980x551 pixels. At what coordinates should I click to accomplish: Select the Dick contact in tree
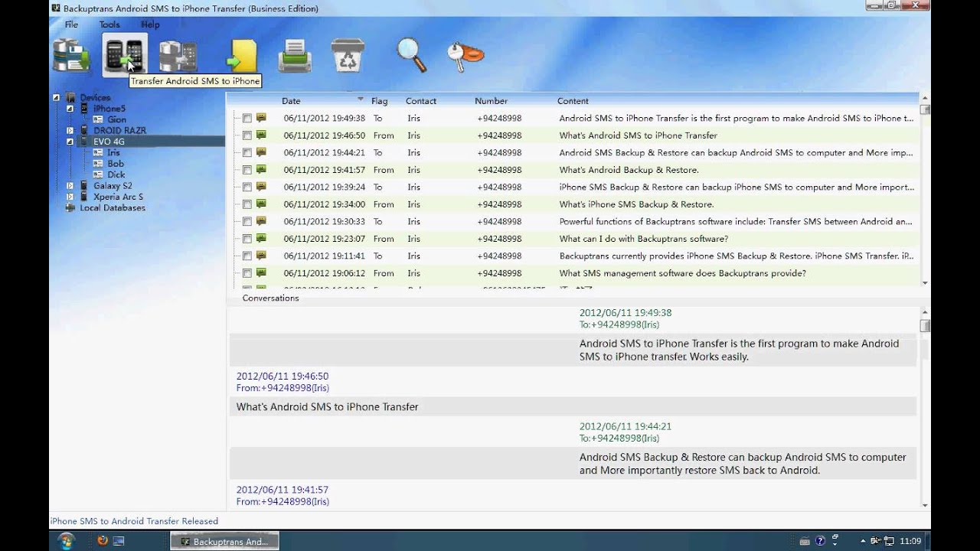pyautogui.click(x=116, y=174)
